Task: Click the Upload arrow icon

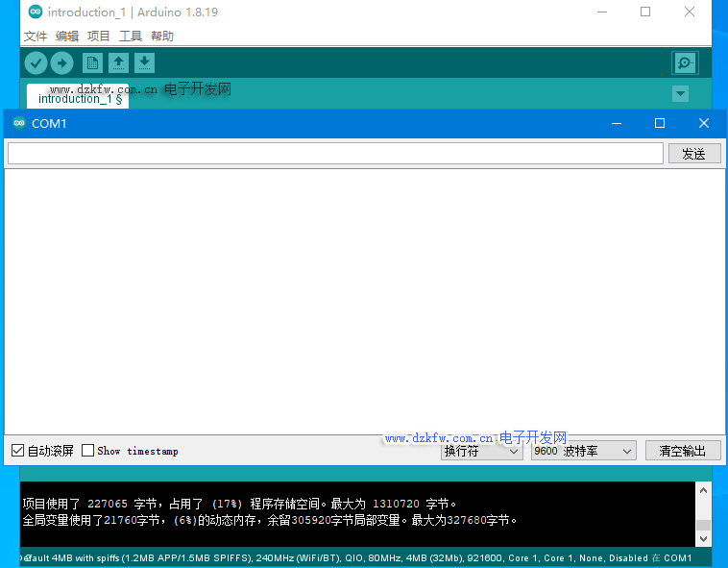Action: (x=61, y=63)
